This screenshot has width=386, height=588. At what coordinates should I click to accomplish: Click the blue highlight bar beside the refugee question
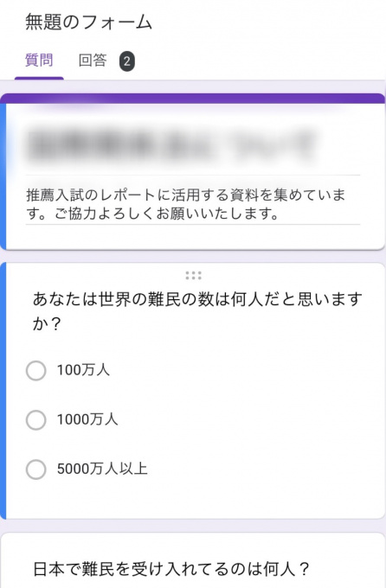click(x=3, y=391)
